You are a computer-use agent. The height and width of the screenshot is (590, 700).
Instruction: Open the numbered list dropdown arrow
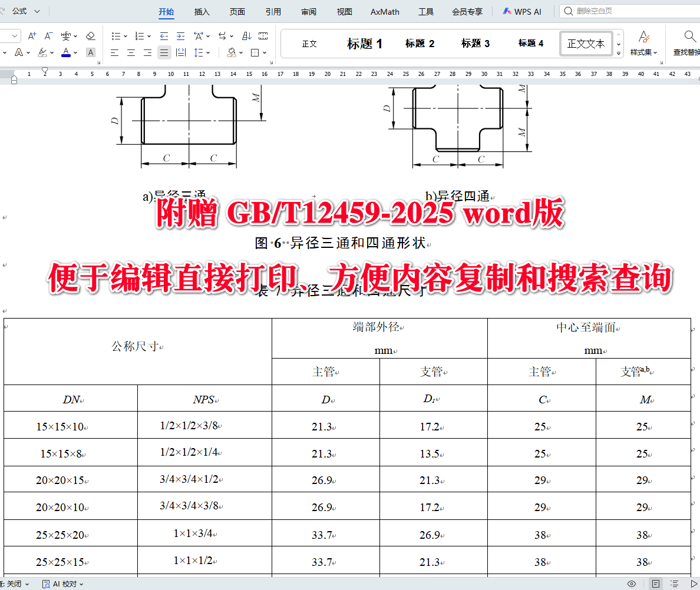point(149,36)
